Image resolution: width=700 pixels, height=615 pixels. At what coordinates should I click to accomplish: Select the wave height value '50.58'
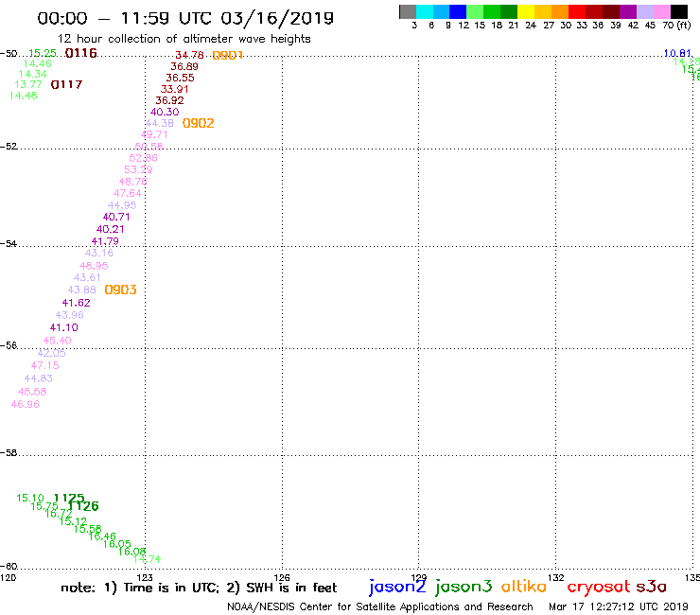[x=149, y=147]
